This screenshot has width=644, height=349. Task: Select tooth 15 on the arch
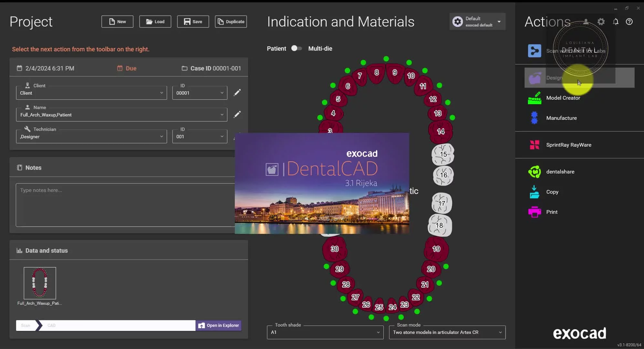pos(443,154)
